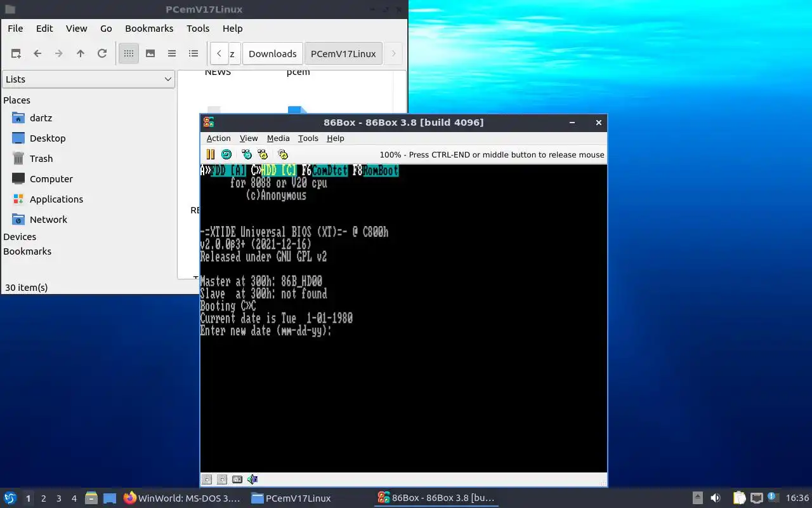The height and width of the screenshot is (508, 812).
Task: Click the sound status icon in 86Box
Action: tap(252, 479)
